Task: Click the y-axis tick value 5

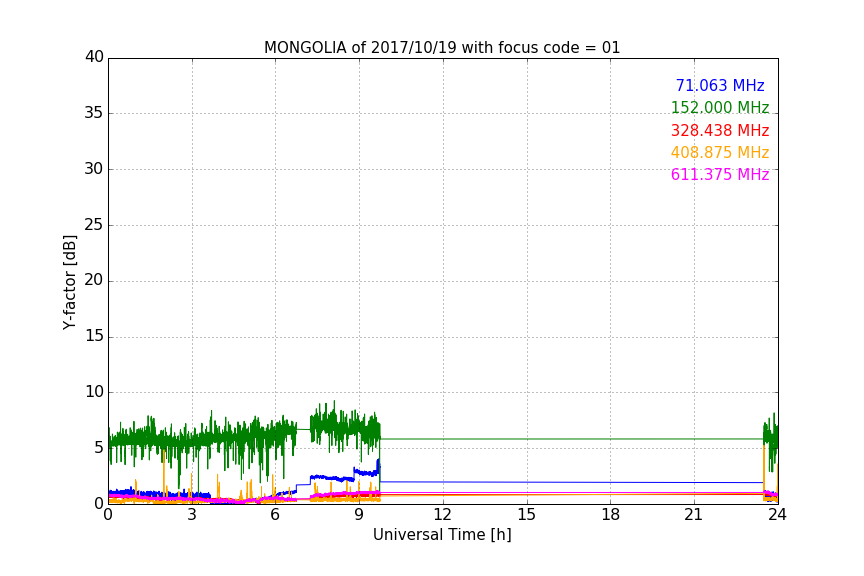Action: pos(99,448)
